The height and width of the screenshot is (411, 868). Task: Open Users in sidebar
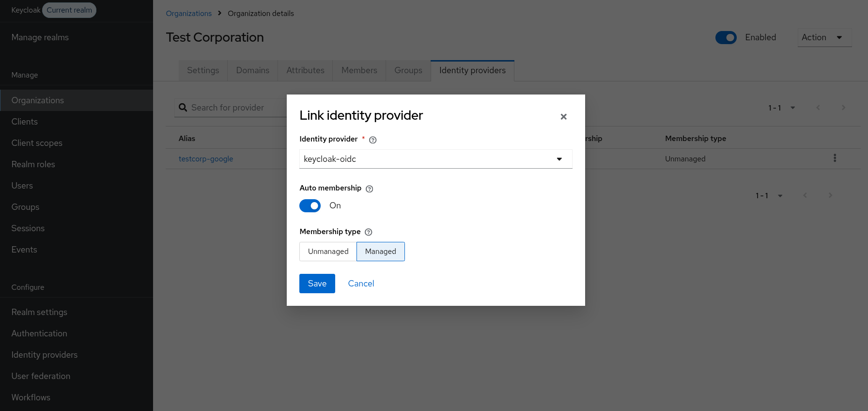[x=77, y=186]
